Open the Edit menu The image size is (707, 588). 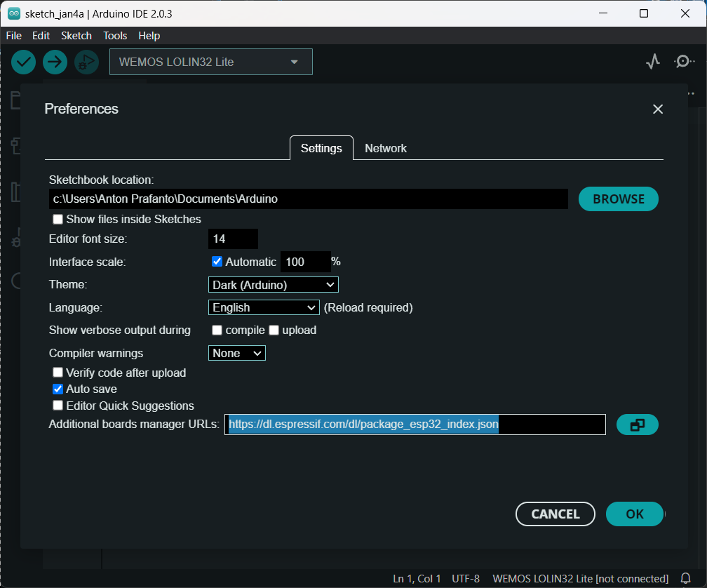coord(41,36)
